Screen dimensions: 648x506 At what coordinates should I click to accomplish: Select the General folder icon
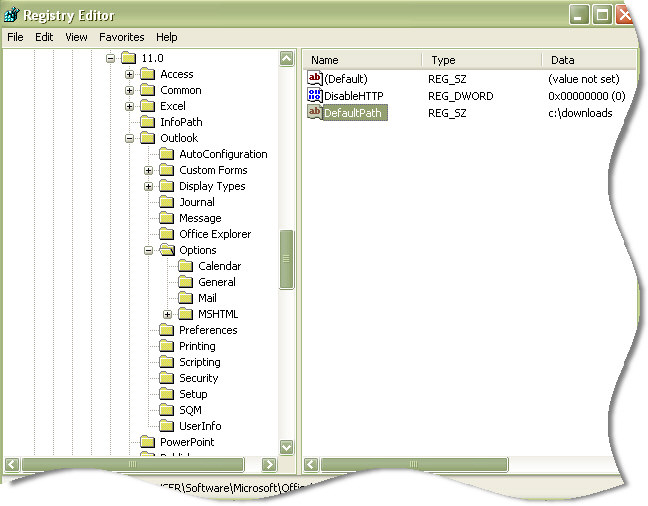(186, 282)
